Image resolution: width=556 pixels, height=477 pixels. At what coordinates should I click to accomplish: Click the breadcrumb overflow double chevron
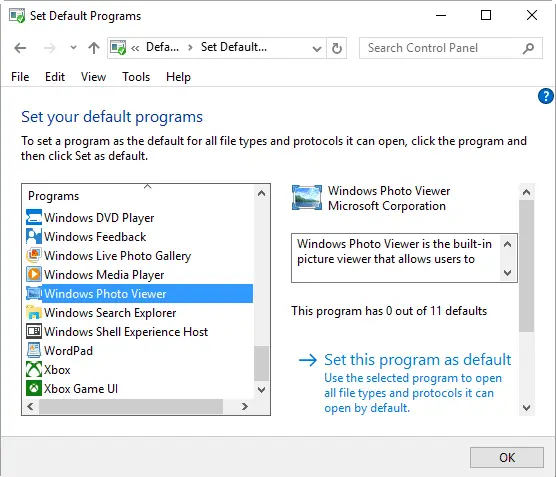tap(135, 48)
